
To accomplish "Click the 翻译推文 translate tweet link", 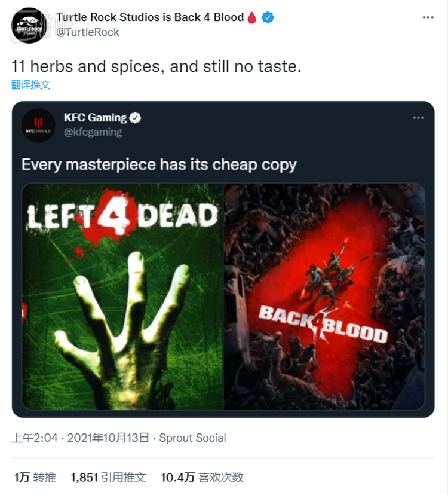I will tap(30, 84).
